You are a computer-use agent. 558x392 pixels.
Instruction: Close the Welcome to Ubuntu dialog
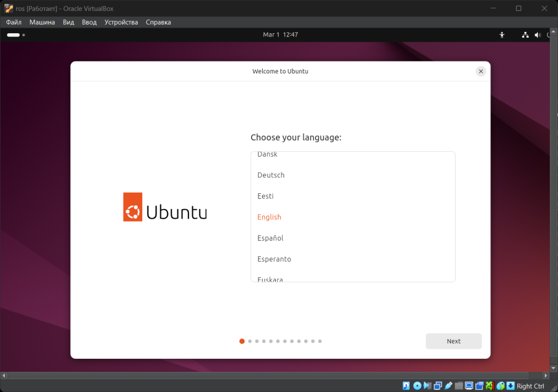[481, 71]
